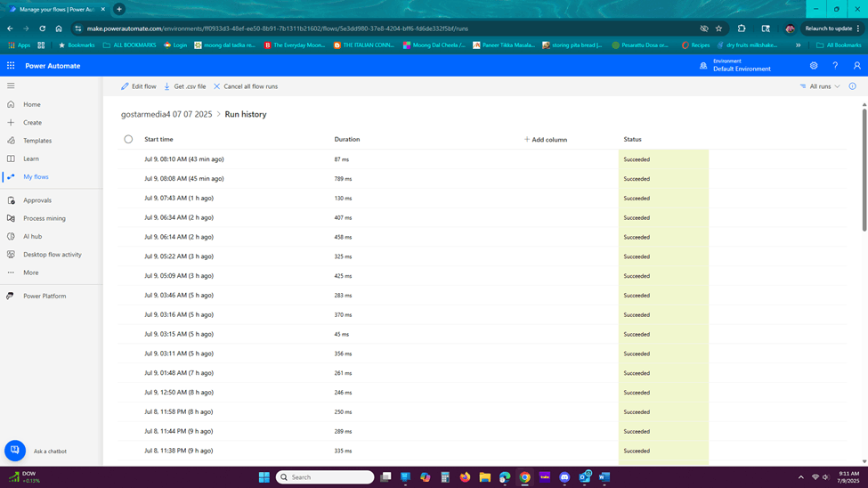This screenshot has width=868, height=488.
Task: Click the Help question mark icon
Action: [835, 65]
